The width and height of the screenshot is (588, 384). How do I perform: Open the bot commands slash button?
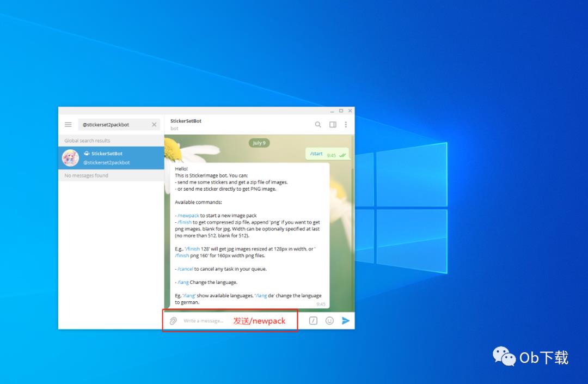pyautogui.click(x=313, y=321)
